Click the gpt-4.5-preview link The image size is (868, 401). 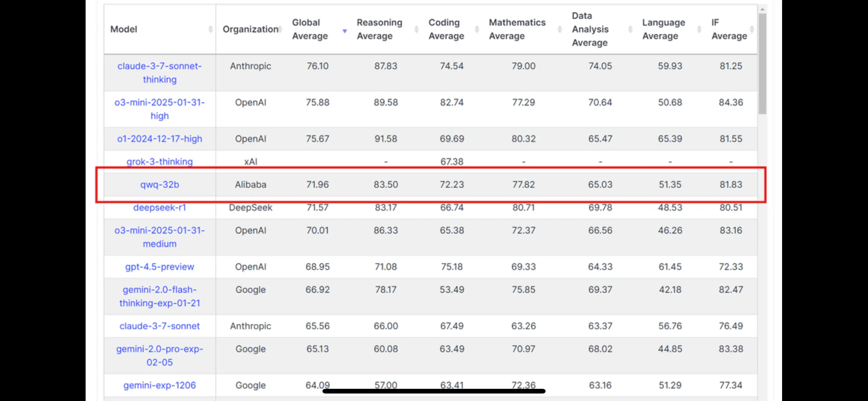(159, 267)
